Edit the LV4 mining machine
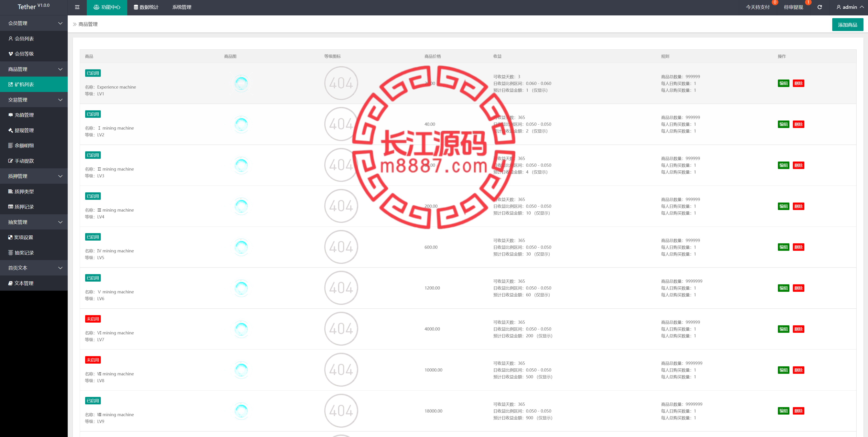868x437 pixels. click(x=784, y=206)
